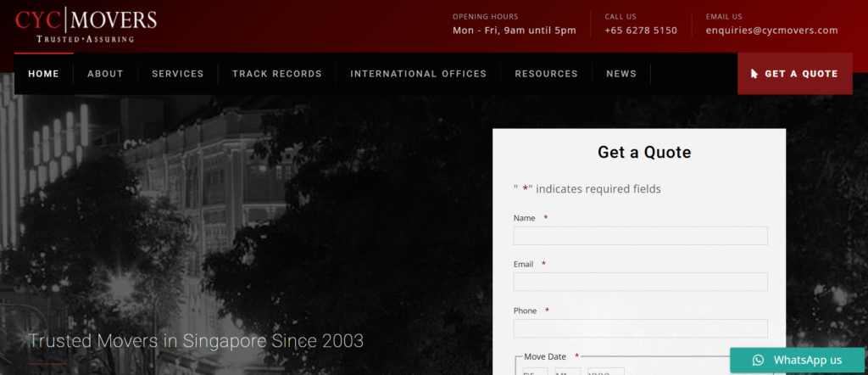Open the WhatsApp us chat button
Viewport: 868px width, 375px height.
click(x=797, y=360)
